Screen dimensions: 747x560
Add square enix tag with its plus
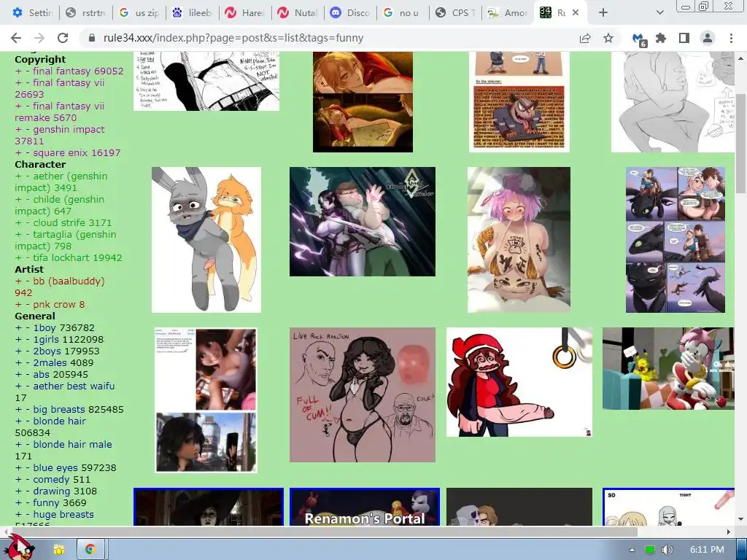[18, 153]
